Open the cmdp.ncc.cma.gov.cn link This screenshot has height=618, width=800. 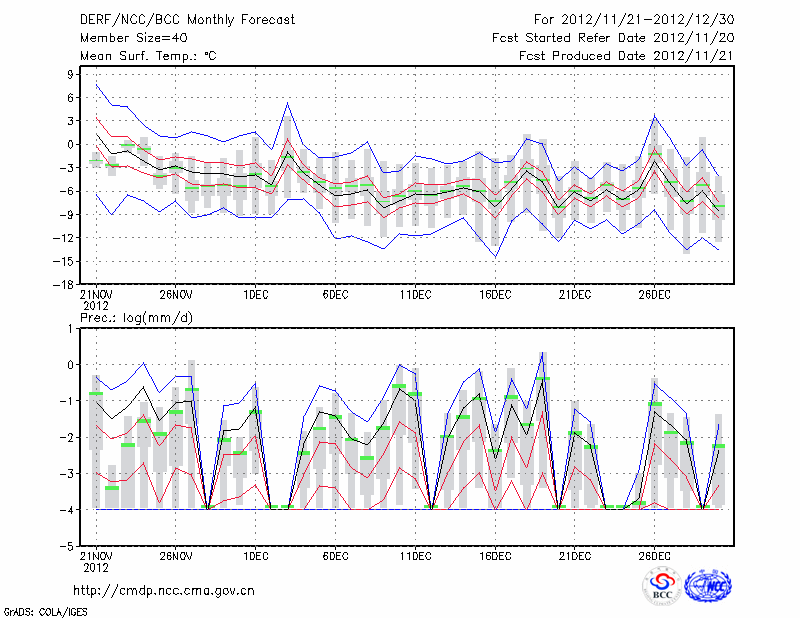point(165,591)
